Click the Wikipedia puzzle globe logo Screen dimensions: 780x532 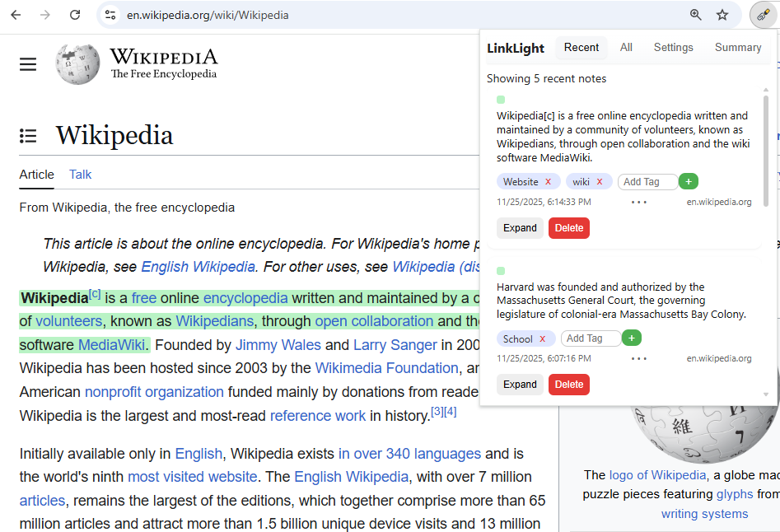pos(77,63)
